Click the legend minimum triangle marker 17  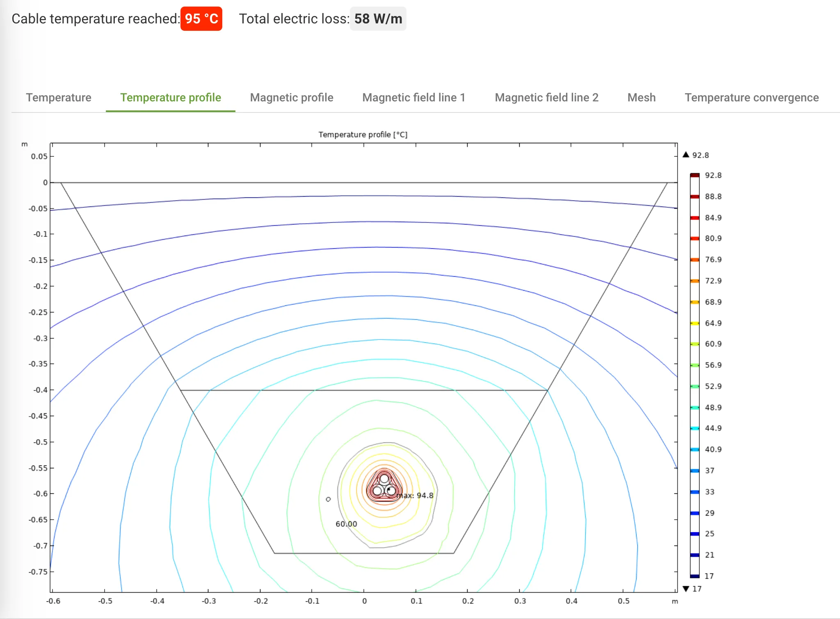click(x=686, y=589)
